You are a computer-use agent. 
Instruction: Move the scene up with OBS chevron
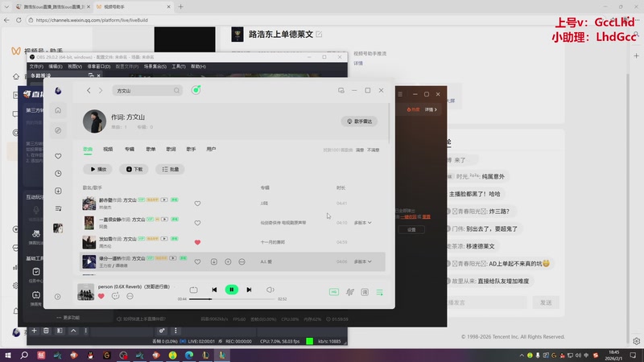click(73, 331)
